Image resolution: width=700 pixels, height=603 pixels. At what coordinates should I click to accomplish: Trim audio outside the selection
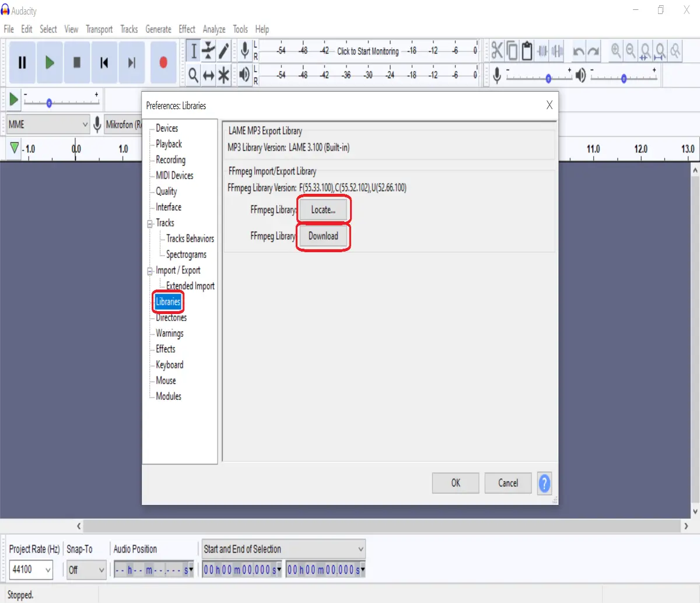(542, 51)
